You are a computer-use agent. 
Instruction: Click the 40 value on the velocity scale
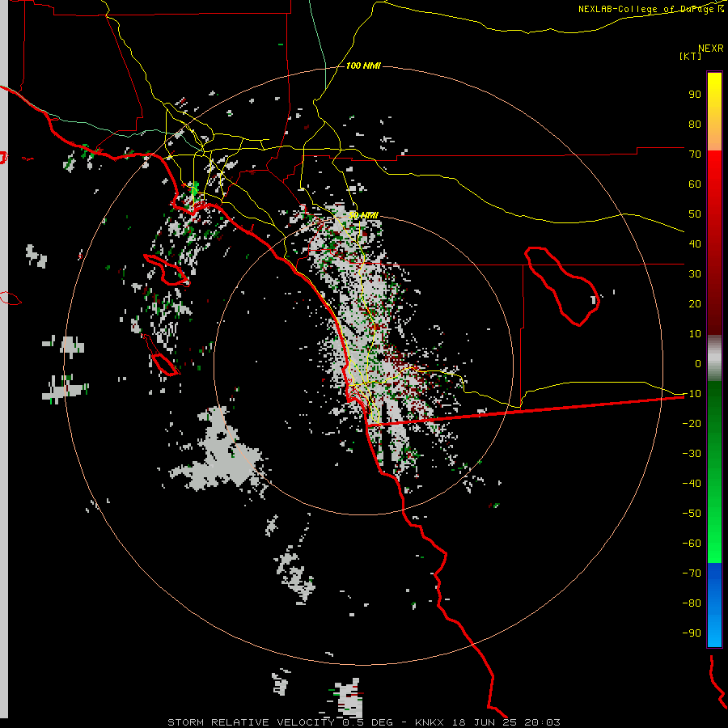click(x=695, y=244)
